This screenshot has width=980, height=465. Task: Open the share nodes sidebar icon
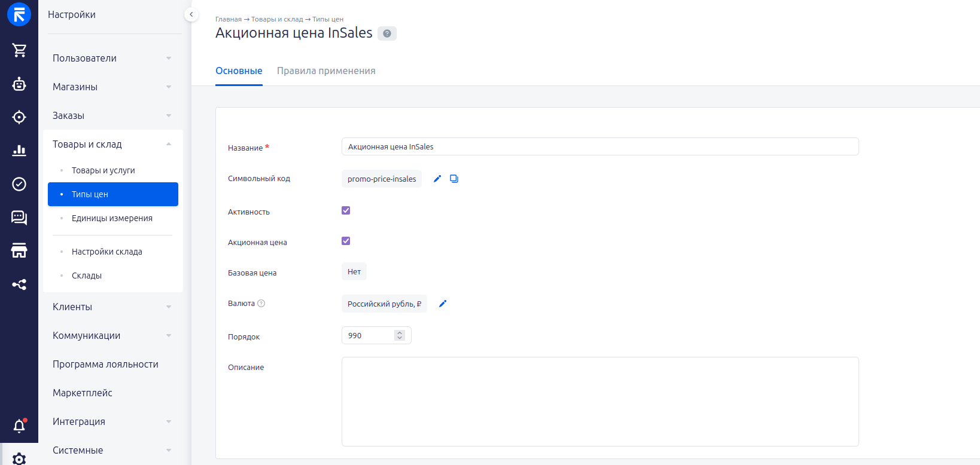click(x=19, y=284)
